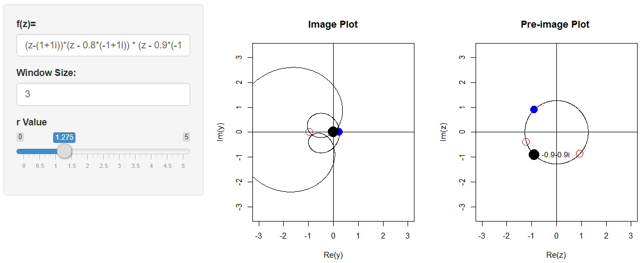Click the Image Plot title

click(x=333, y=24)
